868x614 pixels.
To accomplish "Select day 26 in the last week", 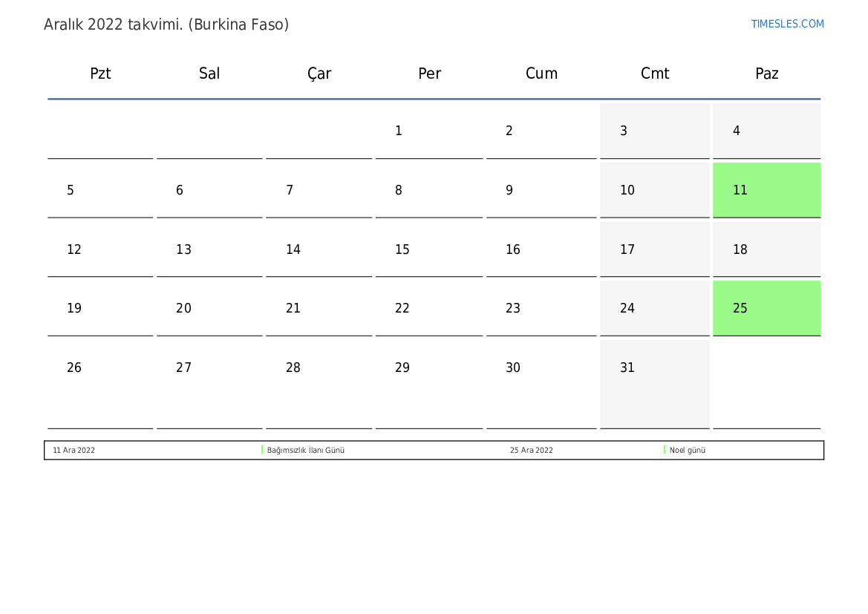I will pos(74,368).
